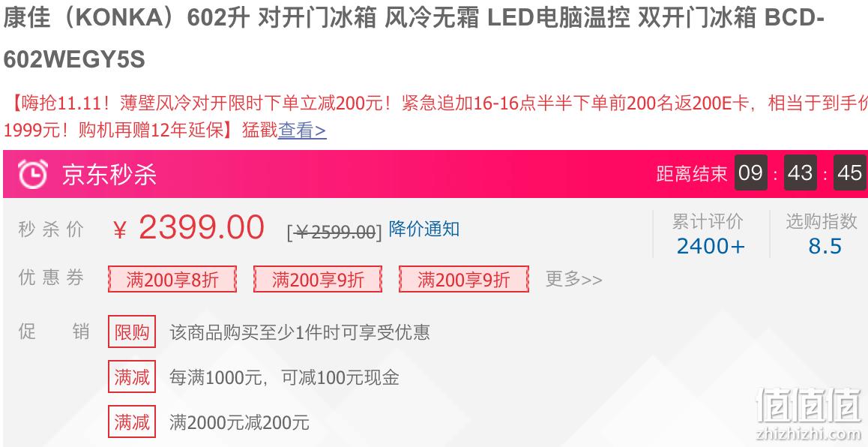
Task: Click the struck-through ¥2599.00 original price
Action: [x=334, y=232]
